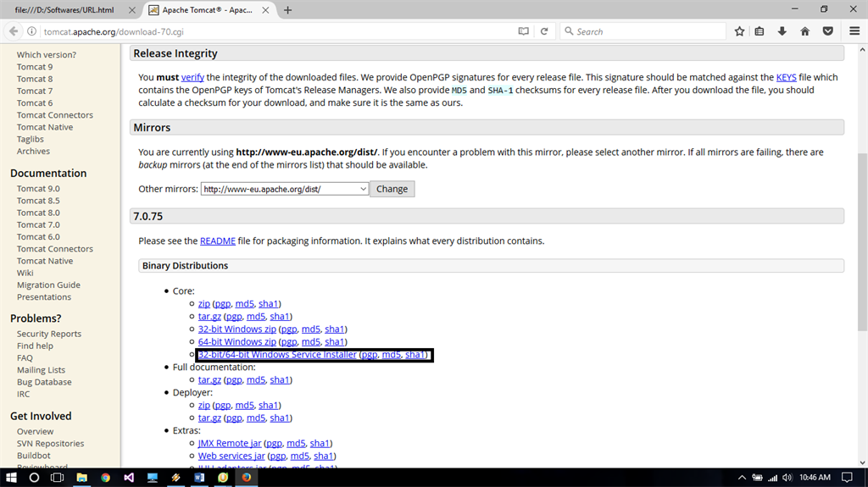Open Archives in the sidebar
Viewport: 868px width, 487px height.
[x=33, y=152]
